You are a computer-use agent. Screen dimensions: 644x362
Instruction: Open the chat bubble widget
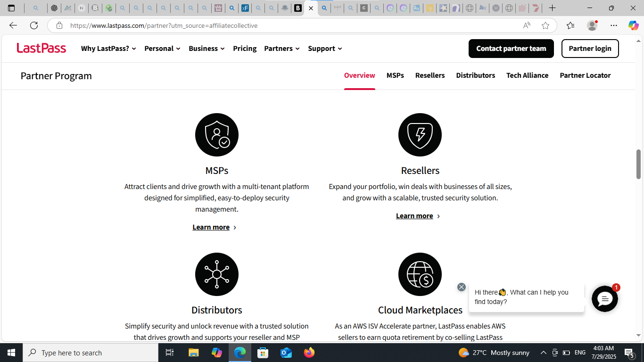point(605,299)
